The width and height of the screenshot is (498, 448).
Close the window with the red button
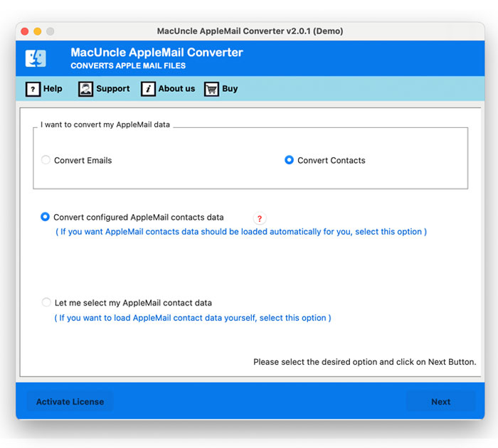click(x=25, y=31)
